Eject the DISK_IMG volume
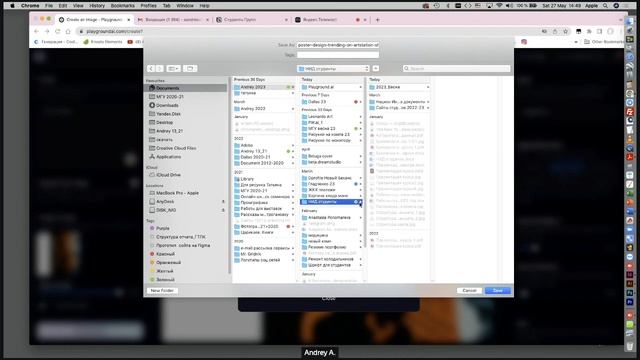The image size is (640, 360). [223, 210]
